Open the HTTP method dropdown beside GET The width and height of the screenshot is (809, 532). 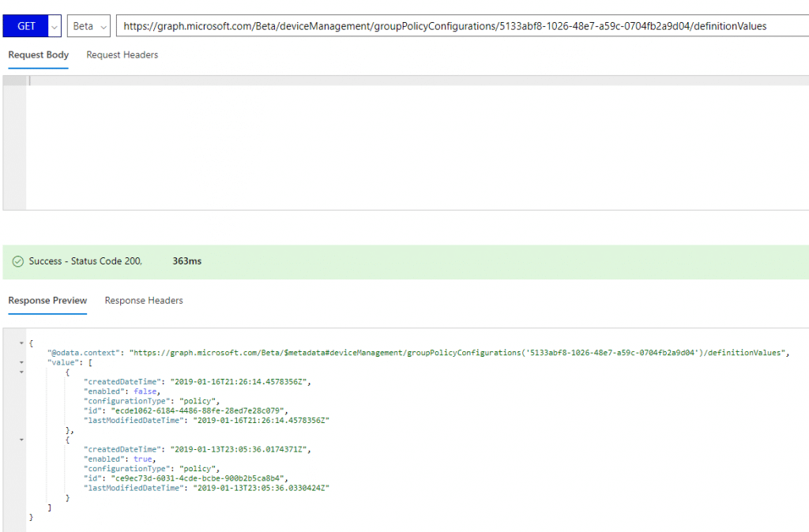54,25
